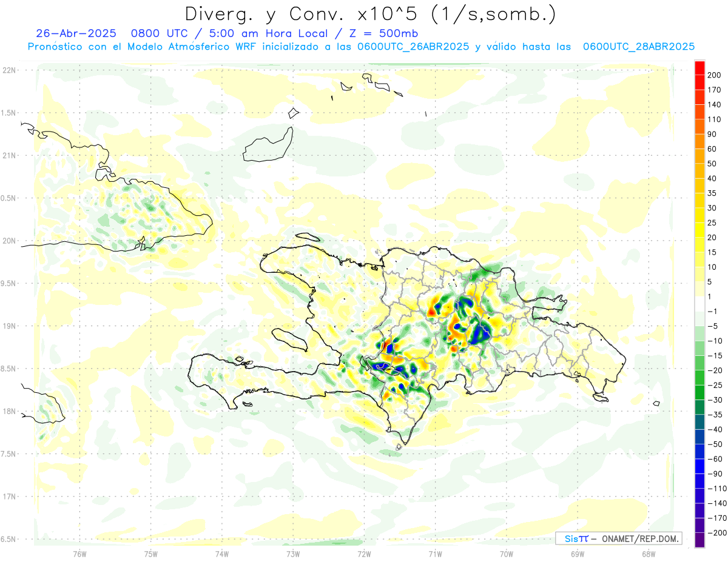This screenshot has height=562, width=728.
Task: Click the '68W' longitude label
Action: (x=648, y=554)
